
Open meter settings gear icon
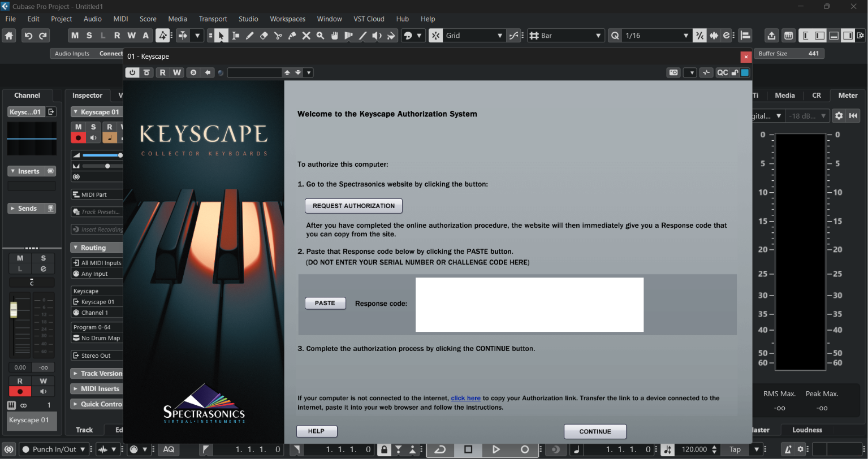[839, 115]
